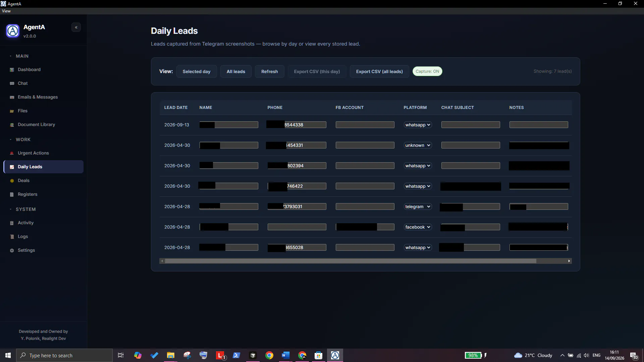Click phone field ending 544338
This screenshot has width=644, height=362.
coord(297,125)
